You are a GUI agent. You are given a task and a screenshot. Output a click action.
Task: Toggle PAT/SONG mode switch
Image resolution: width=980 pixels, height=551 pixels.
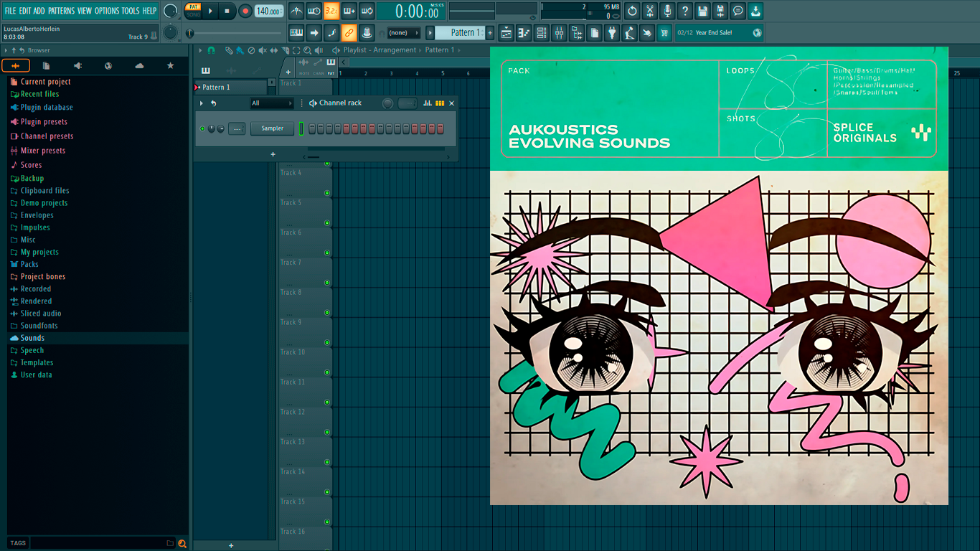[193, 11]
